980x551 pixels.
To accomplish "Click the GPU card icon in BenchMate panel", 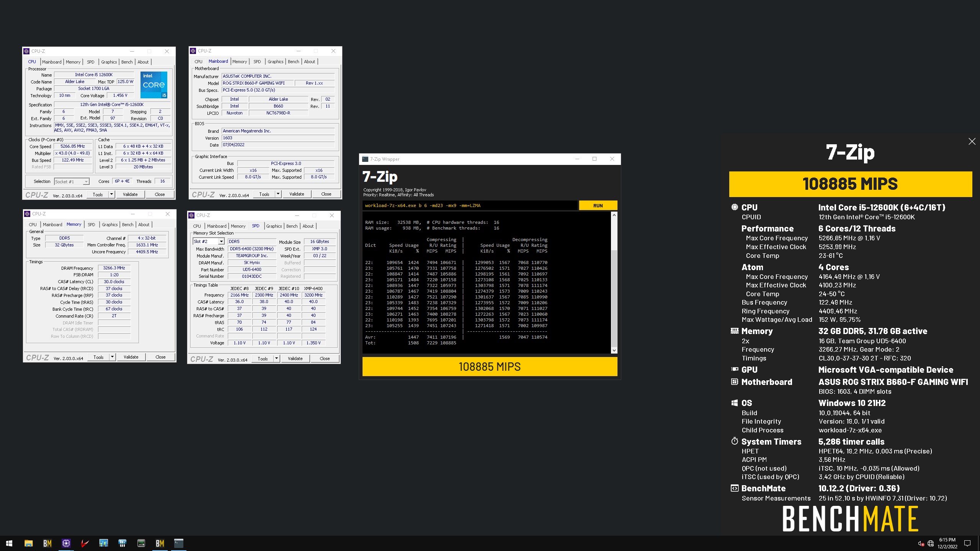I will 735,369.
